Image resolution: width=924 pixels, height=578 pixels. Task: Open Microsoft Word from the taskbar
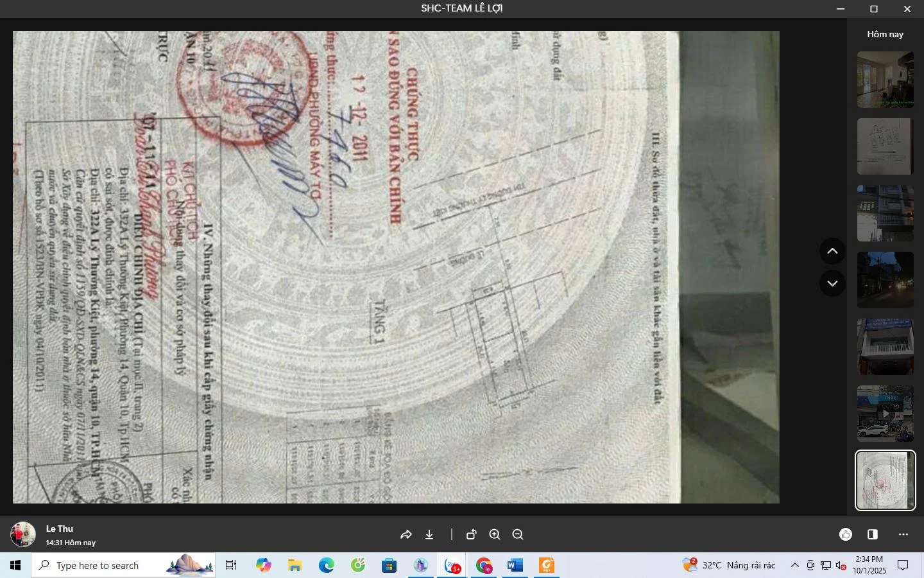pos(515,565)
